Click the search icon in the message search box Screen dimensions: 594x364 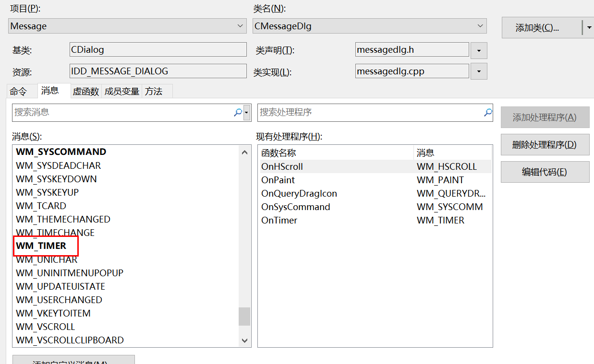238,112
